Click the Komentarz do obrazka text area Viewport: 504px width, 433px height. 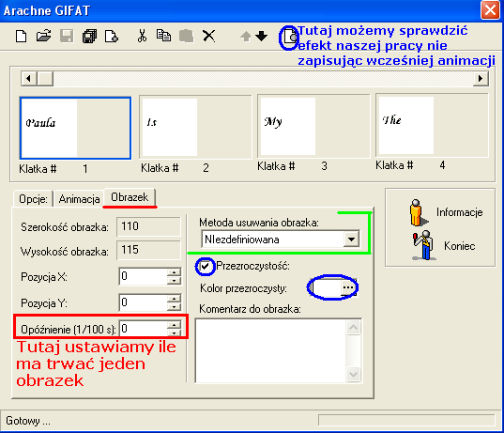(x=270, y=350)
